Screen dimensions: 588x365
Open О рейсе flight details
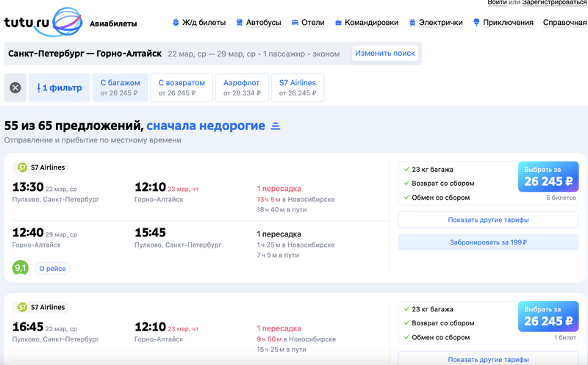52,268
